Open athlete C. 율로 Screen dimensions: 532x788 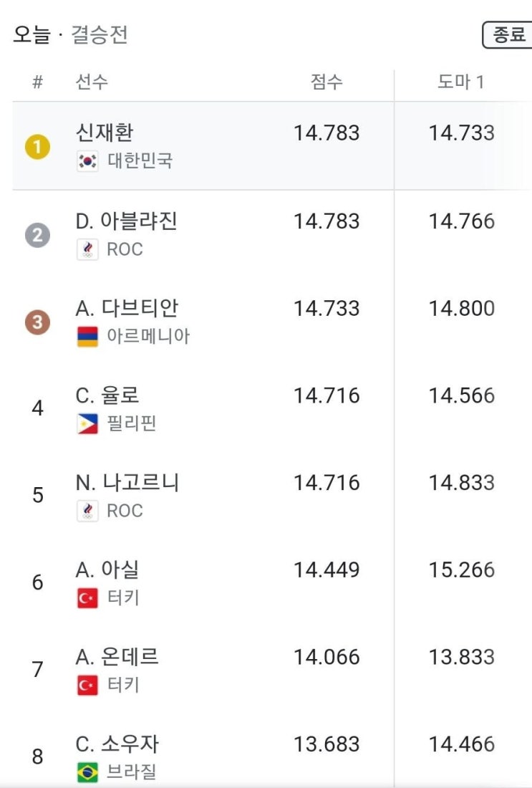tap(107, 395)
